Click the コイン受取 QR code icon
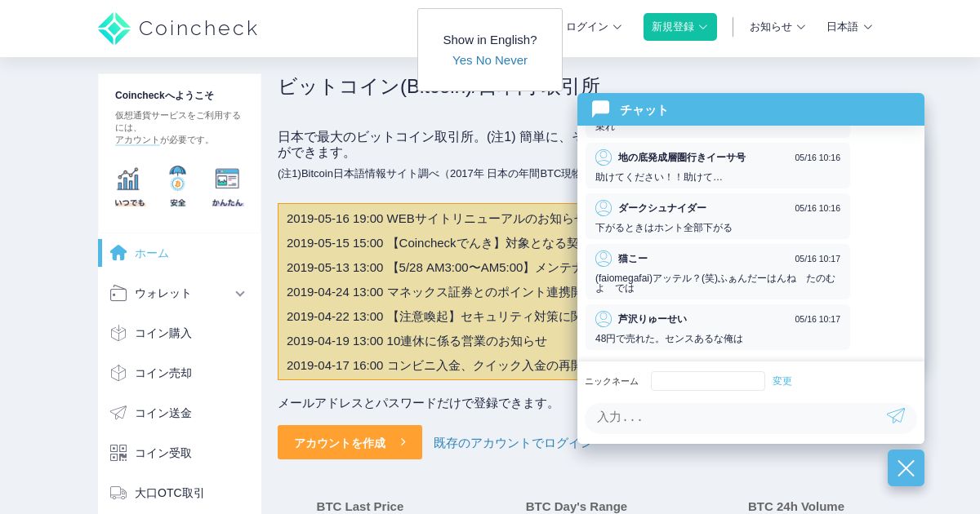The image size is (980, 514). click(x=118, y=453)
